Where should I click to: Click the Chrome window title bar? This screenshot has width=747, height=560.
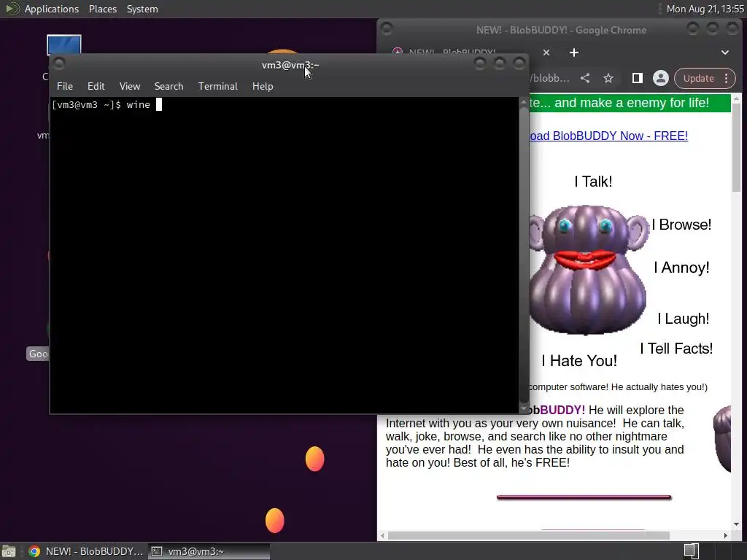point(561,30)
